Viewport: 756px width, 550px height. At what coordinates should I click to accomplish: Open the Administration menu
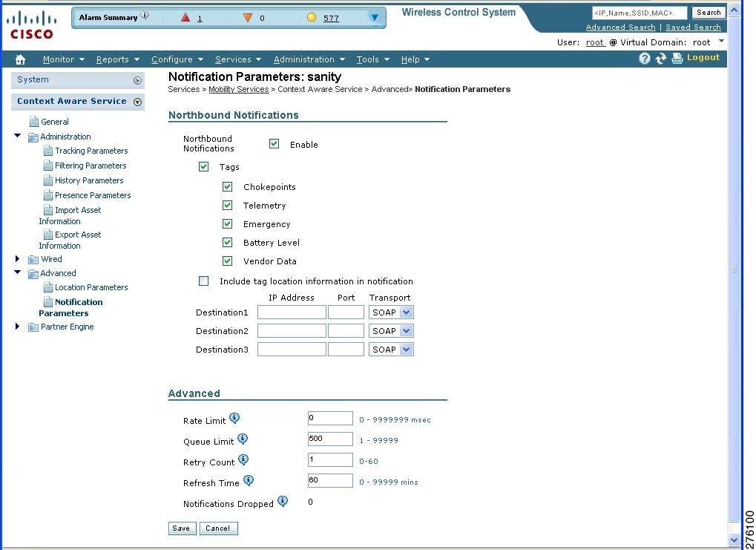coord(309,59)
